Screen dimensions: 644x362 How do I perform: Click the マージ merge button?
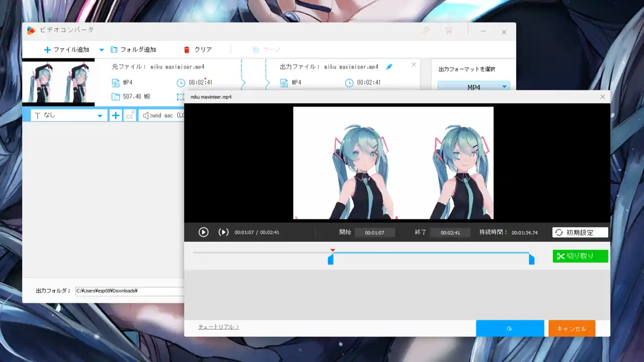(x=266, y=50)
